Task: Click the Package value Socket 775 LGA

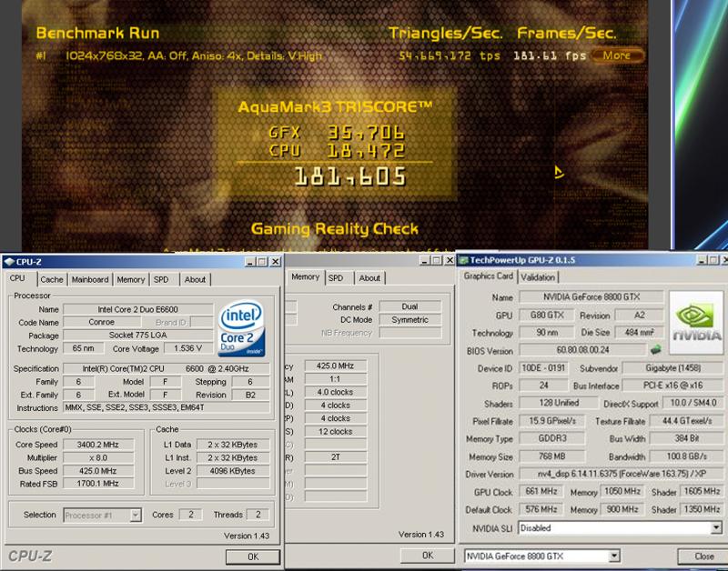Action: pyautogui.click(x=138, y=335)
